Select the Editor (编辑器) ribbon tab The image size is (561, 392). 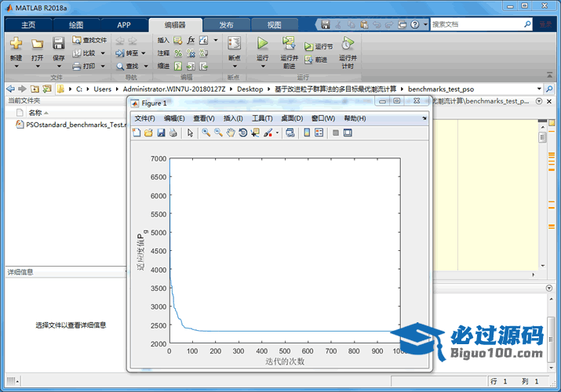(x=175, y=25)
